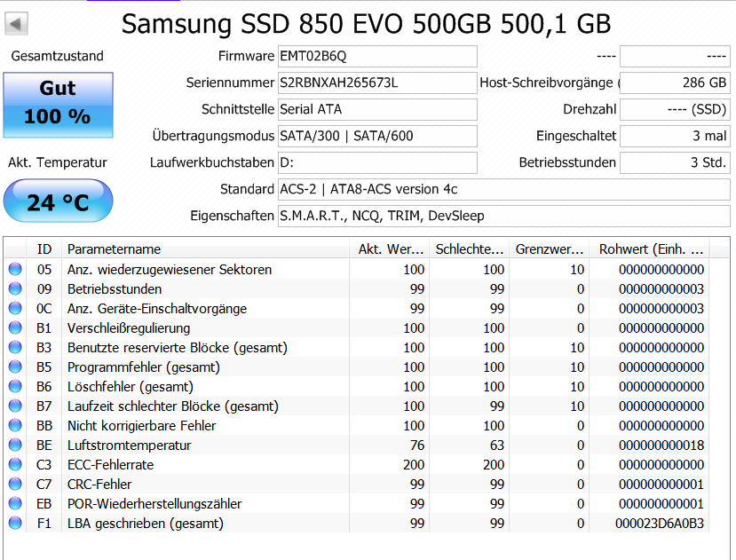Click status orb for CRC-Fehler row
The height and width of the screenshot is (560, 736).
tap(15, 484)
